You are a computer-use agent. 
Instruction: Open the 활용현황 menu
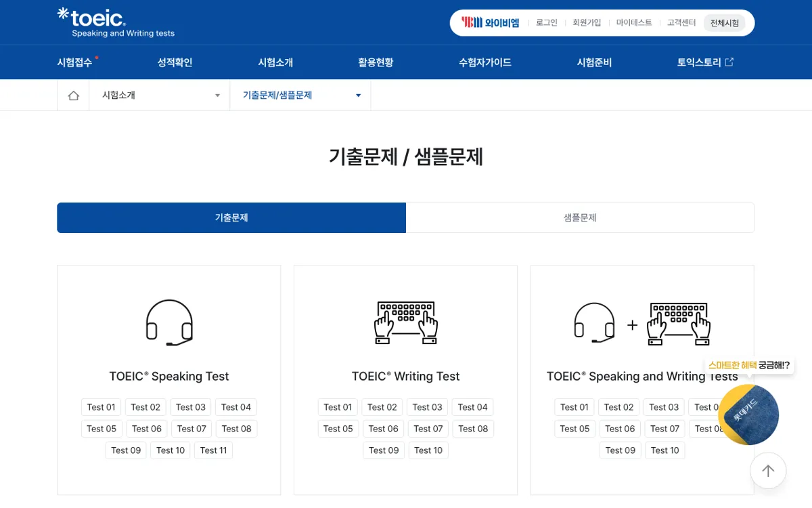[376, 62]
